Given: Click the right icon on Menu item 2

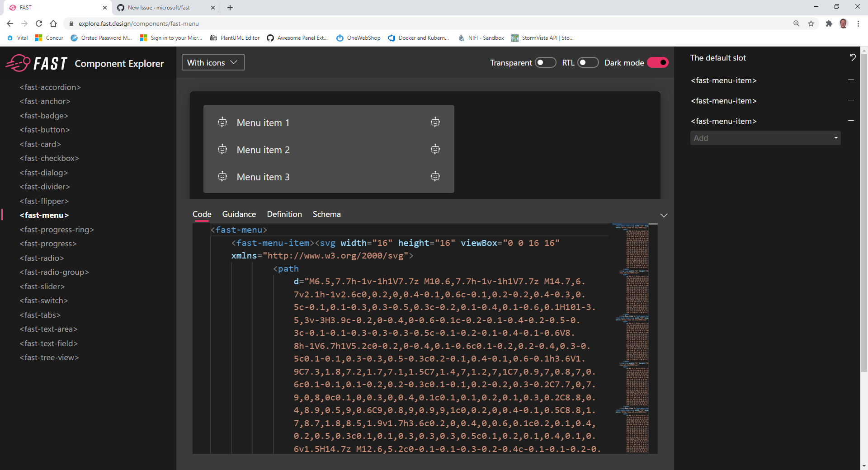Looking at the screenshot, I should click(435, 149).
